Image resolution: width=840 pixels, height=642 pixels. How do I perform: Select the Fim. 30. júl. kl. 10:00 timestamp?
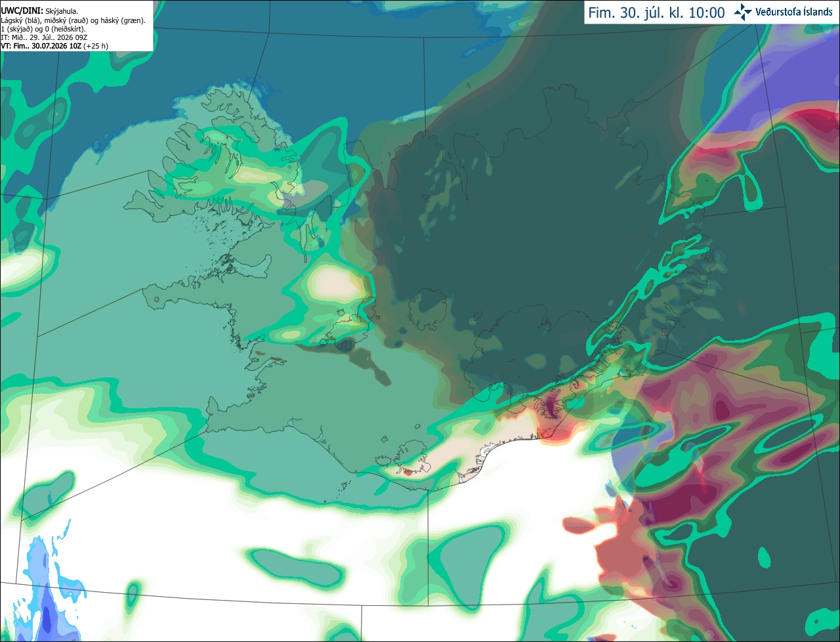tap(656, 12)
